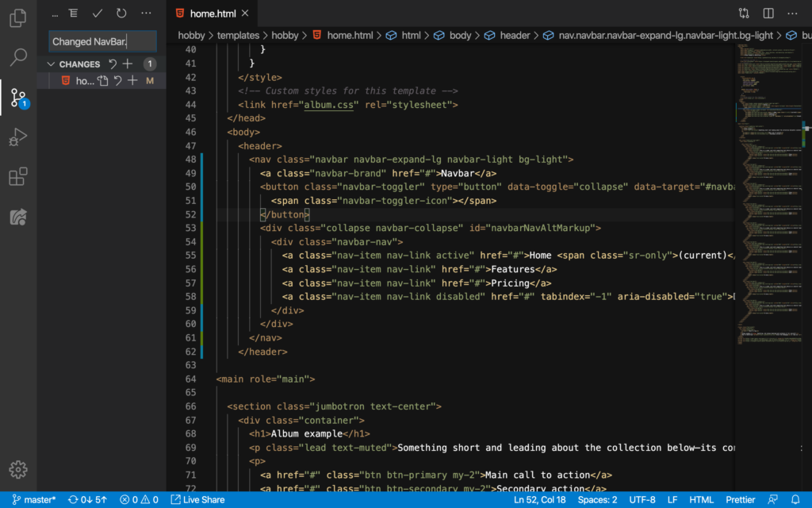Click the CHANGES count badge
The height and width of the screenshot is (508, 812).
(x=150, y=64)
